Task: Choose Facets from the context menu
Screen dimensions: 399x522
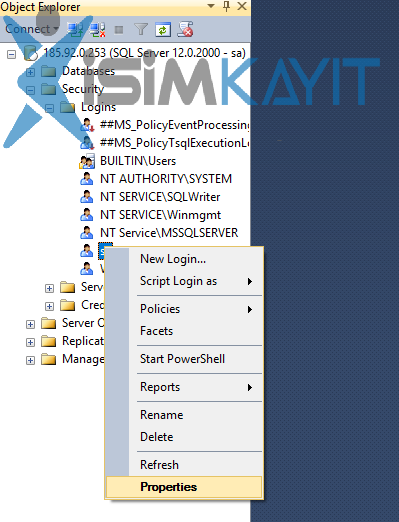Action: (184, 331)
